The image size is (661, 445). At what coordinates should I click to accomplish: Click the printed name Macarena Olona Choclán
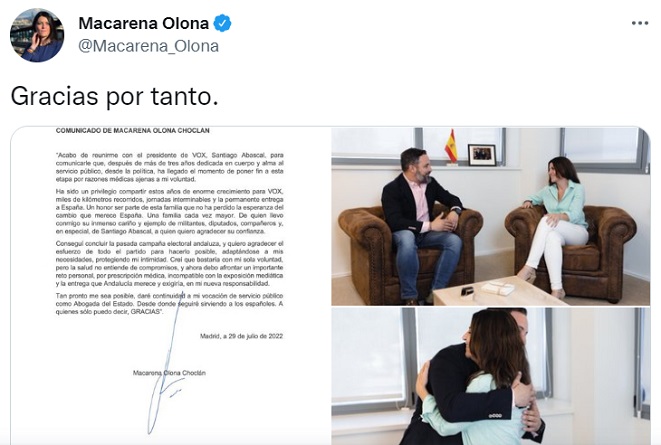169,373
